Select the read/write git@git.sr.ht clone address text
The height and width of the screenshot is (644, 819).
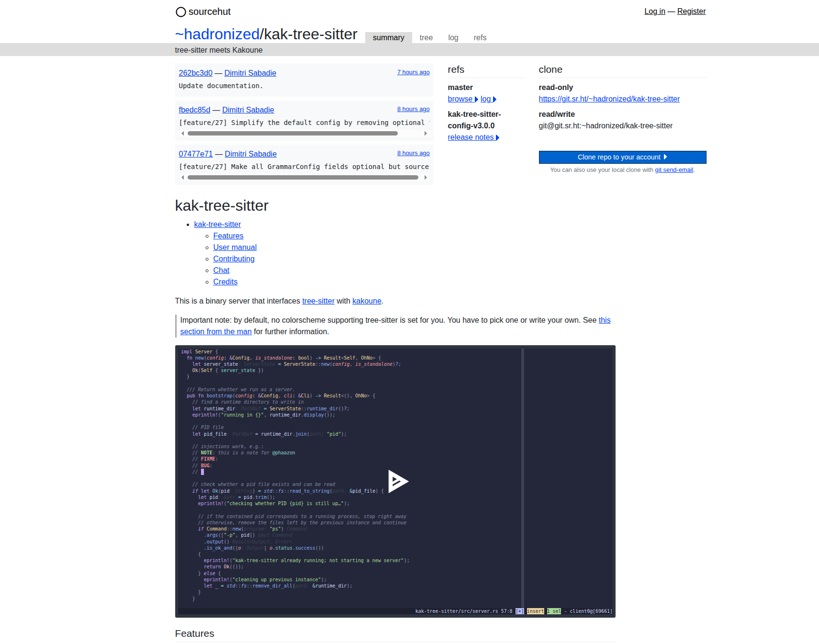pos(606,126)
